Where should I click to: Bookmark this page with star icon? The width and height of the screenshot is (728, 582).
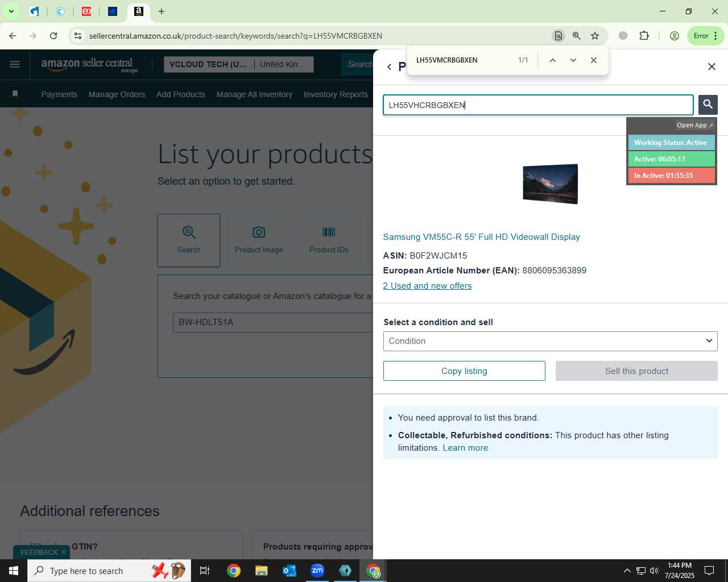595,36
